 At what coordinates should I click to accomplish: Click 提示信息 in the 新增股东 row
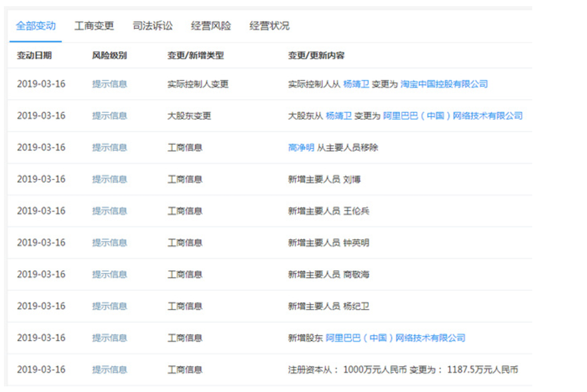110,338
